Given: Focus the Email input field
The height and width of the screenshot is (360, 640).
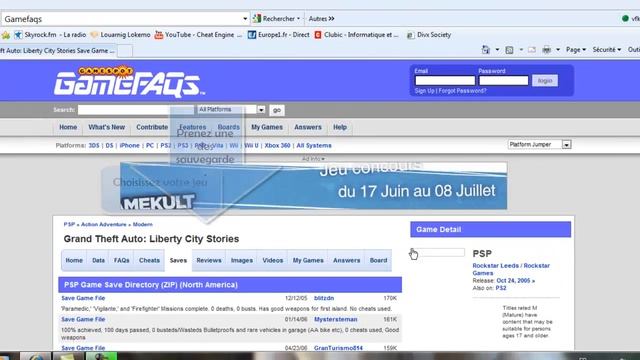Looking at the screenshot, I should pos(445,81).
